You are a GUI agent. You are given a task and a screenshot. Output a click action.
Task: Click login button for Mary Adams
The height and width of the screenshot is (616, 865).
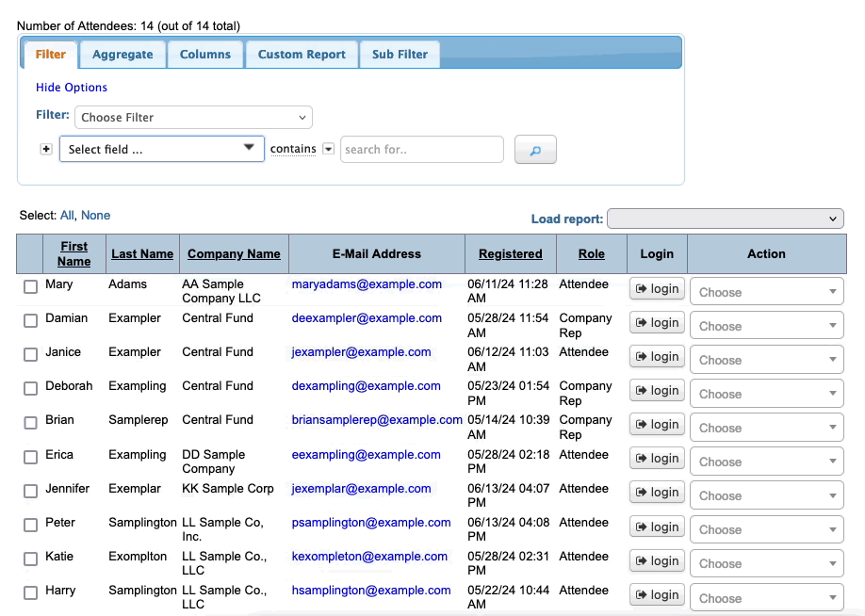click(x=657, y=289)
